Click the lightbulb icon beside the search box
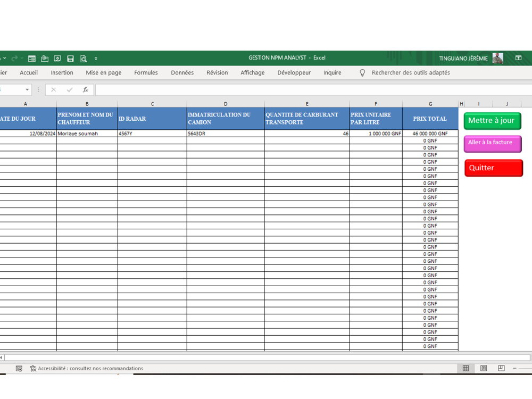 [x=362, y=72]
